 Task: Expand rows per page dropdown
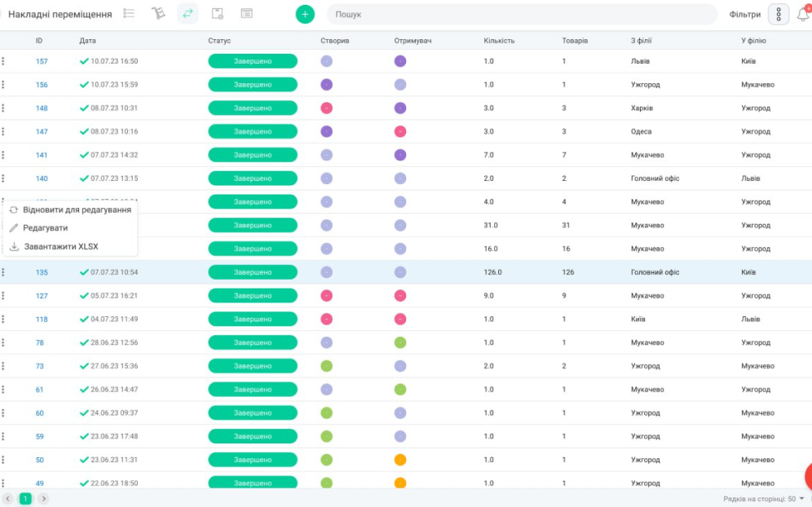pos(764,498)
